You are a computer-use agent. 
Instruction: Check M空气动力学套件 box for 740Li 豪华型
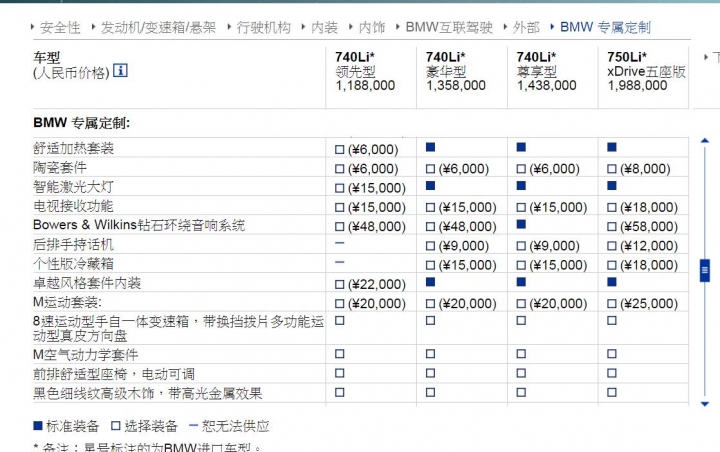click(430, 354)
